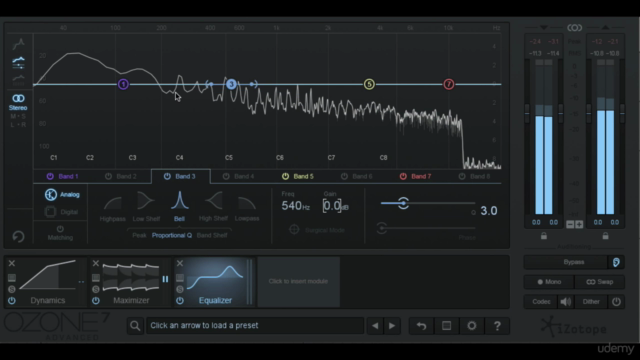Toggle Band 7 power button
Image resolution: width=640 pixels, height=360 pixels.
click(x=403, y=176)
